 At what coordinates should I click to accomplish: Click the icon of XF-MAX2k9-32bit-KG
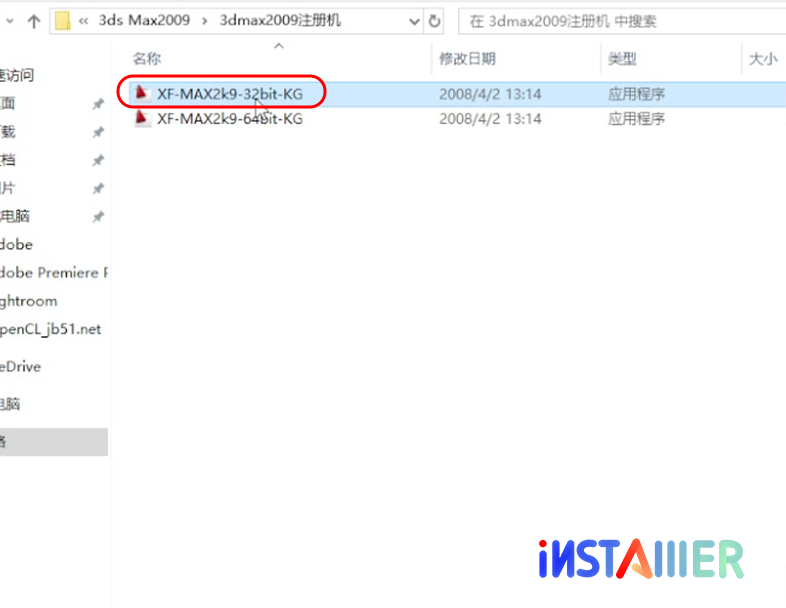click(x=142, y=93)
